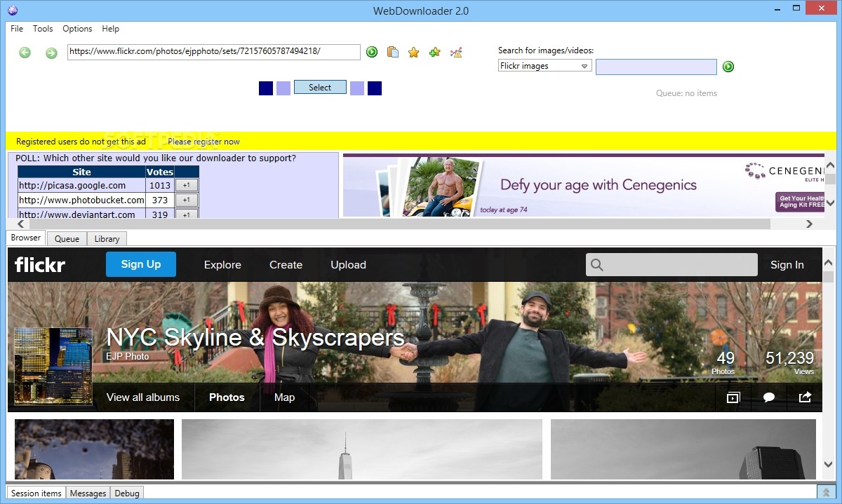
Task: Click the first dark blue square left of Select
Action: [x=266, y=88]
